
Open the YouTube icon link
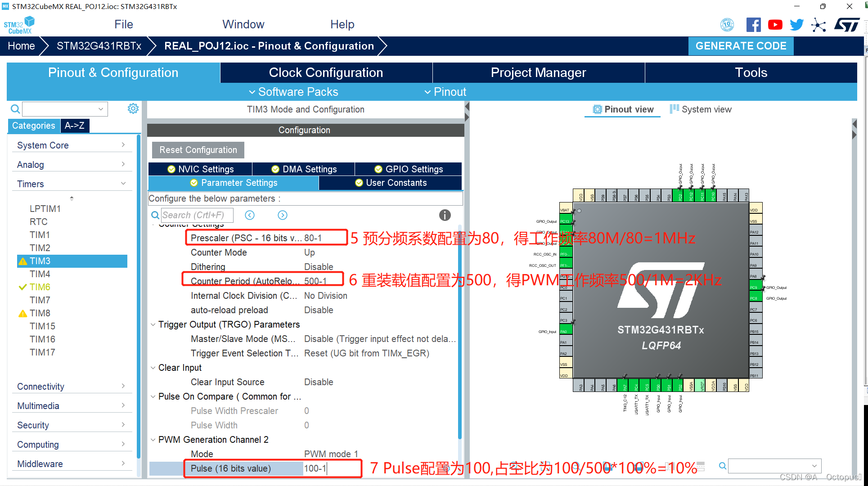coord(775,25)
